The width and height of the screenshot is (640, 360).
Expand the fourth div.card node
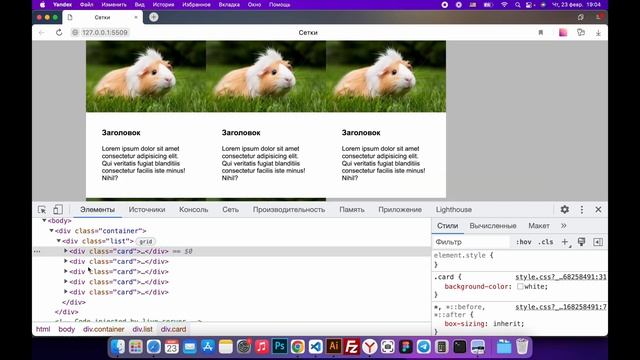click(66, 281)
